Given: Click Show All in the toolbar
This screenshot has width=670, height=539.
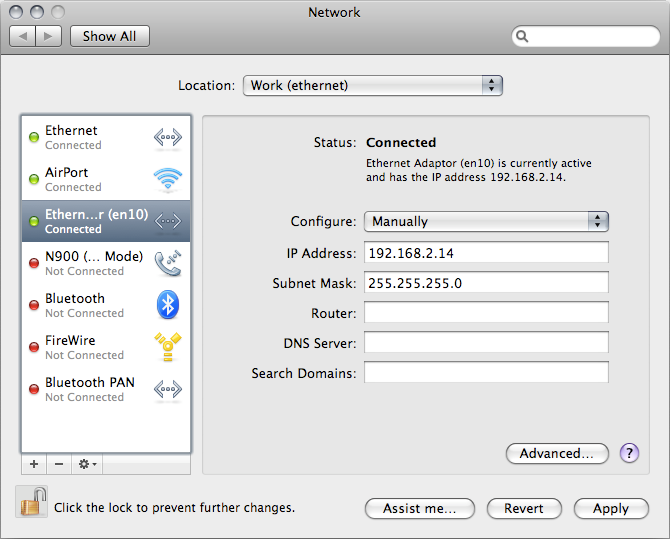Looking at the screenshot, I should point(109,36).
